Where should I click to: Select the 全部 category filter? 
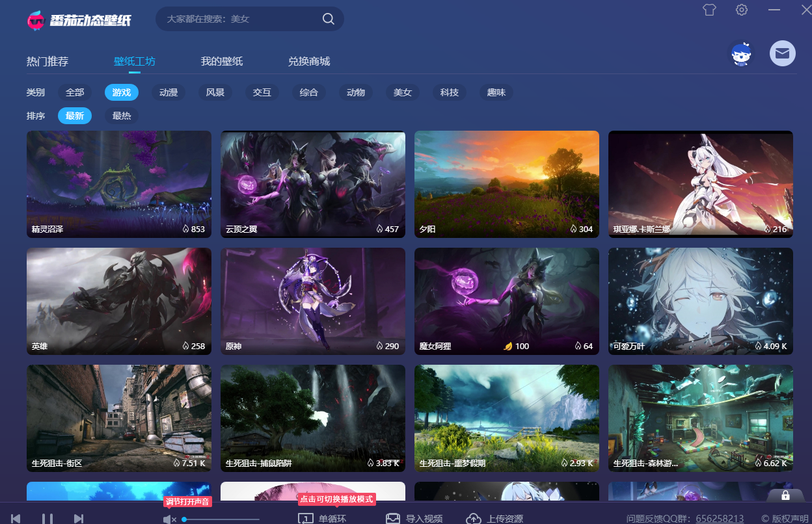tap(75, 92)
